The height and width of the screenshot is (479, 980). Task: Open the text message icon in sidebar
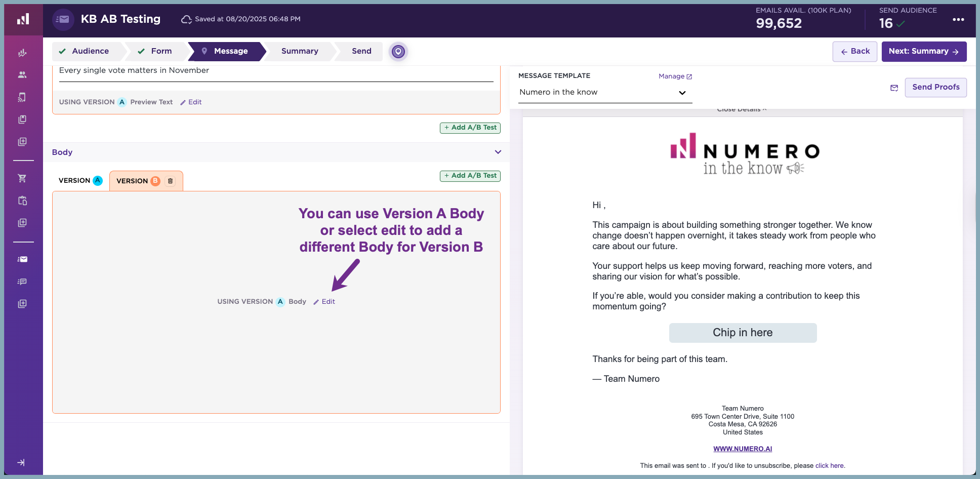[x=22, y=282]
